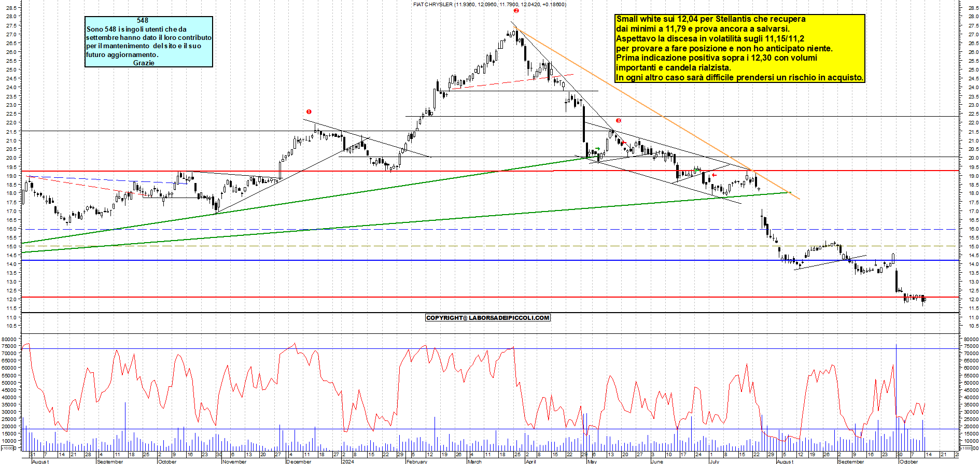980x464 pixels.
Task: Click the 'May' month label on time axis
Action: (x=592, y=461)
